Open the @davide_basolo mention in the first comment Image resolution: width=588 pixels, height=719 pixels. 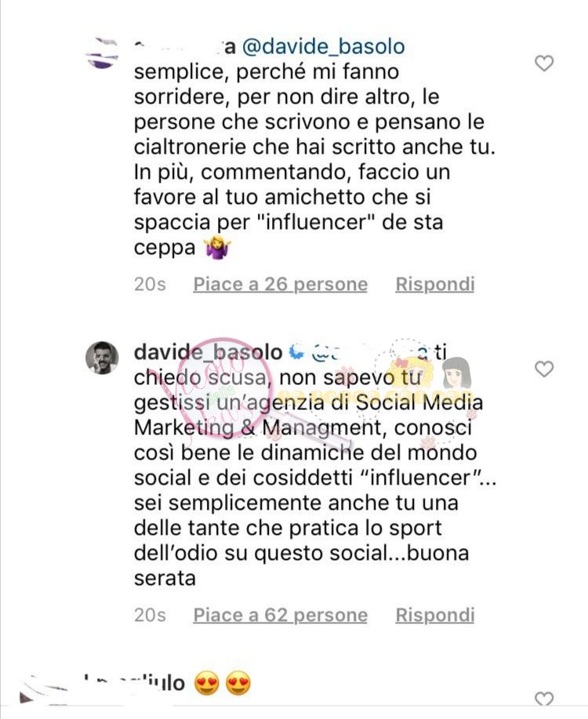(323, 46)
